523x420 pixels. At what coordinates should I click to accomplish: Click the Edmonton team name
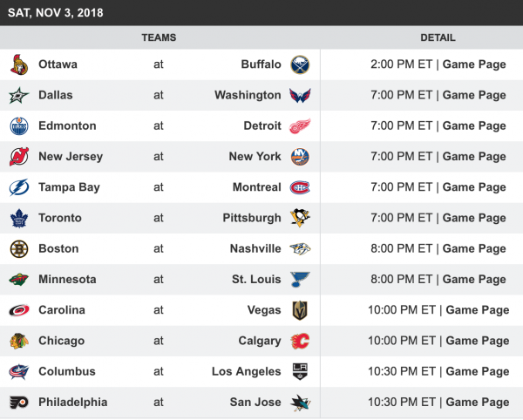pos(67,126)
